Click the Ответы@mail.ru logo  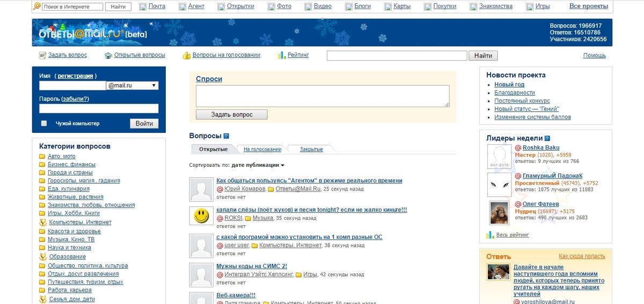coord(92,34)
